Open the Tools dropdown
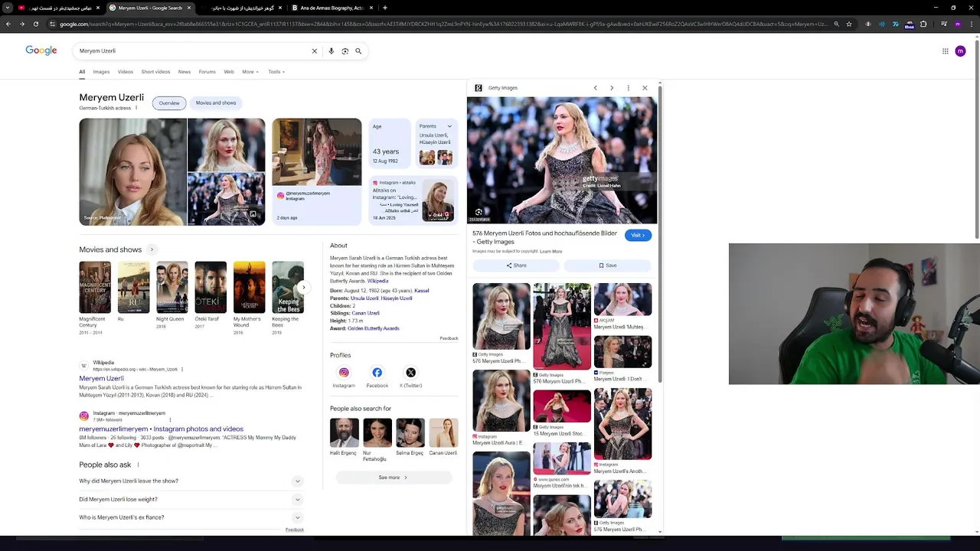Screen dimensions: 980x551 276,72
